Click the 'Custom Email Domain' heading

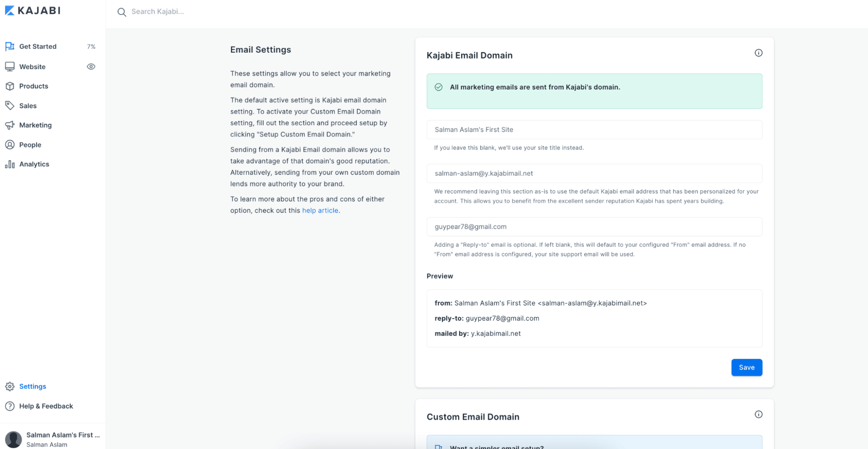pyautogui.click(x=473, y=417)
